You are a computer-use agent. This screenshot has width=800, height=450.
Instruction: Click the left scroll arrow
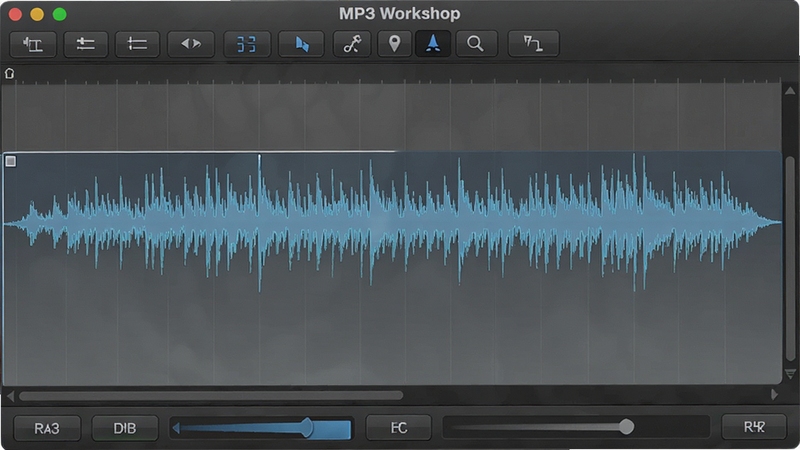click(x=11, y=395)
